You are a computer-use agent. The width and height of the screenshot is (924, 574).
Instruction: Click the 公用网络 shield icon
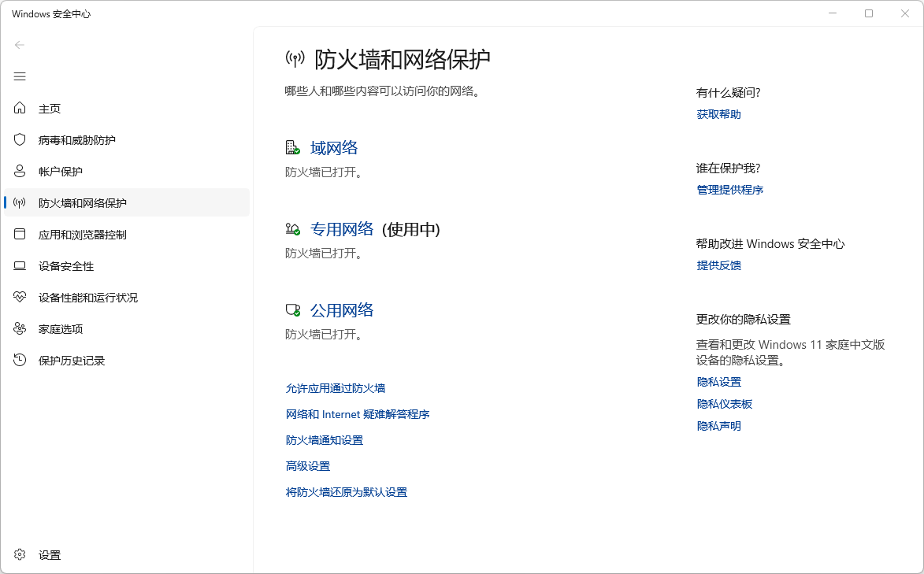pyautogui.click(x=291, y=309)
